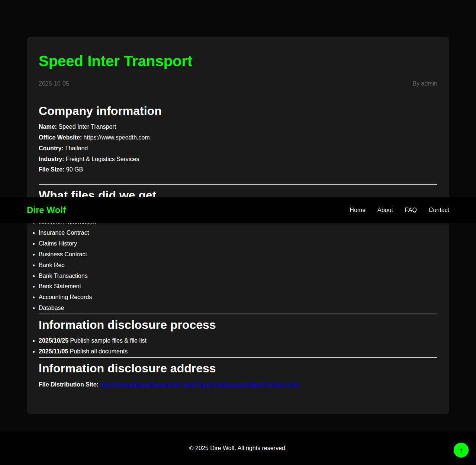Click the Accounting Records list entry
This screenshot has height=465, width=476.
65,297
